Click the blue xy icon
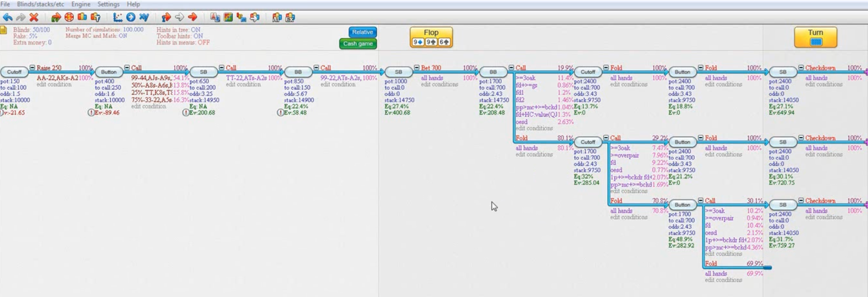Screen dimensions: 868x297 click(x=144, y=17)
